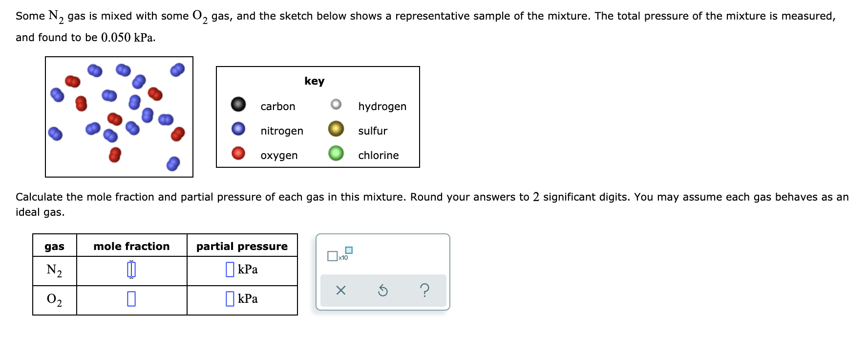The width and height of the screenshot is (868, 339).
Task: Click the O2 row label in table
Action: pyautogui.click(x=54, y=299)
